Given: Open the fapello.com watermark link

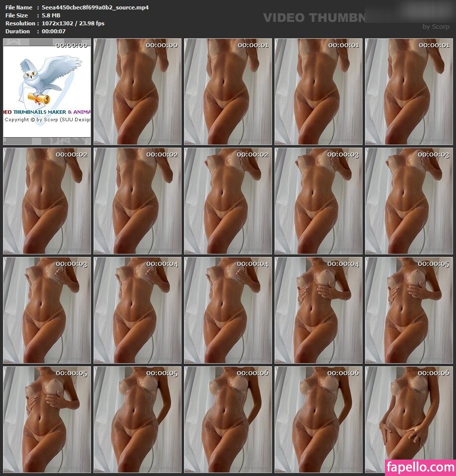Looking at the screenshot, I should pos(420,468).
